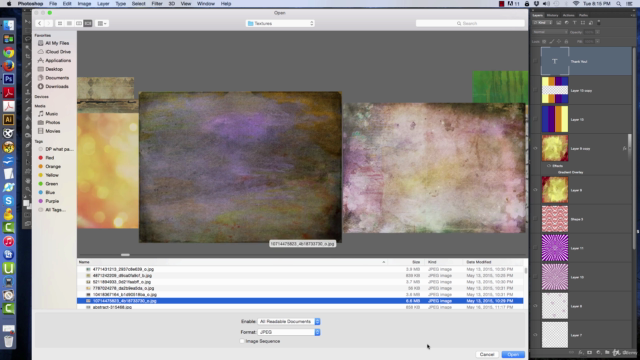Screen dimensions: 640x360
Task: Open the Image menu
Action: [x=84, y=4]
